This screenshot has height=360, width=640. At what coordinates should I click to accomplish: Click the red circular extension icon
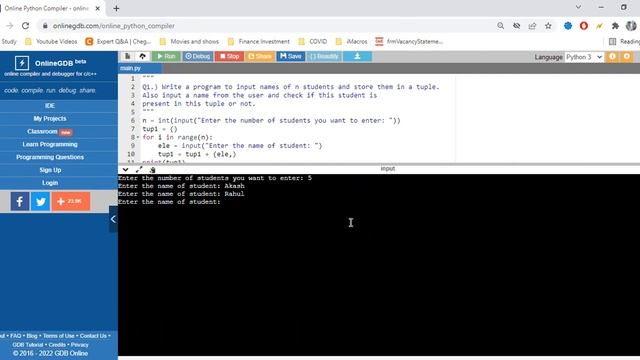(x=584, y=26)
